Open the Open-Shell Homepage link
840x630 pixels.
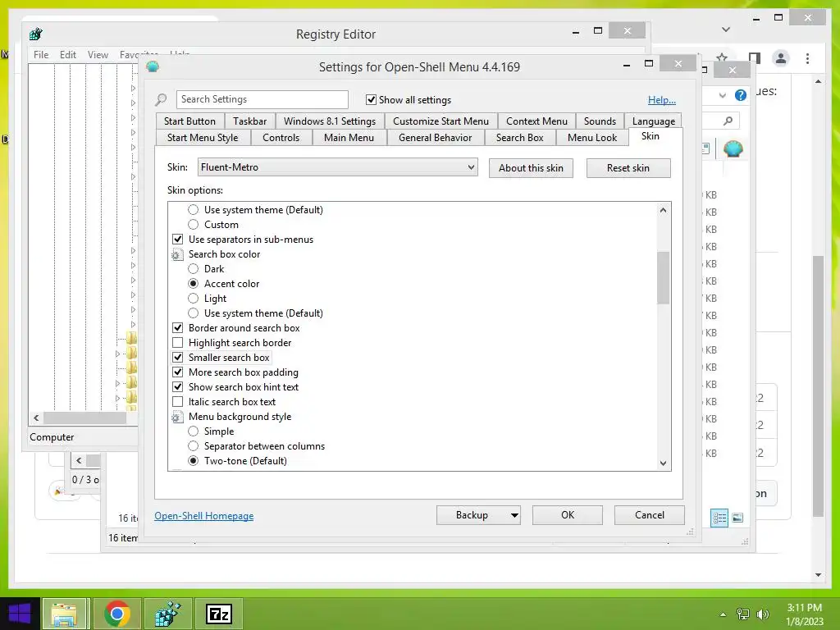click(203, 516)
